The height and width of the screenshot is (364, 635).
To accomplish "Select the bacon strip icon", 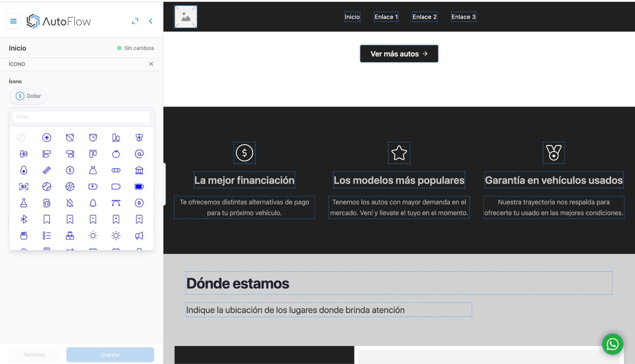I will pyautogui.click(x=47, y=170).
